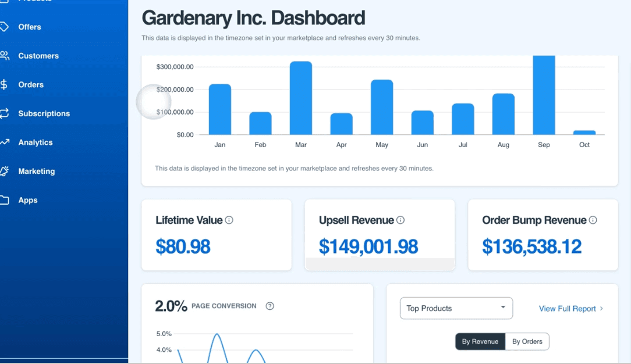Click the Feb revenue bar

pyautogui.click(x=260, y=123)
